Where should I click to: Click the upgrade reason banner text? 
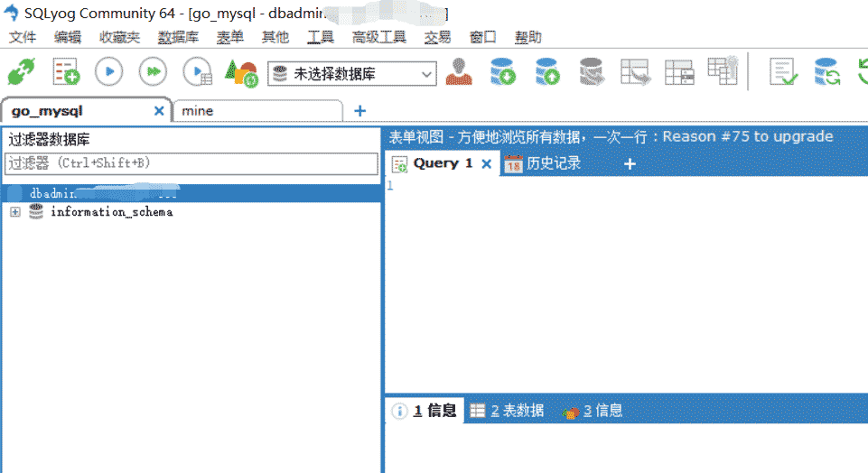tap(611, 136)
